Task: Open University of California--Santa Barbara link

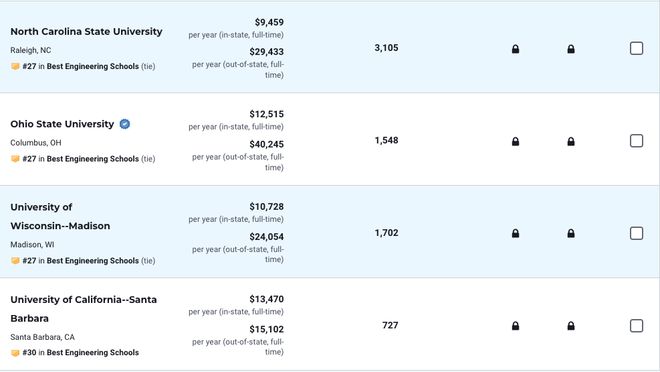Action: 83,309
